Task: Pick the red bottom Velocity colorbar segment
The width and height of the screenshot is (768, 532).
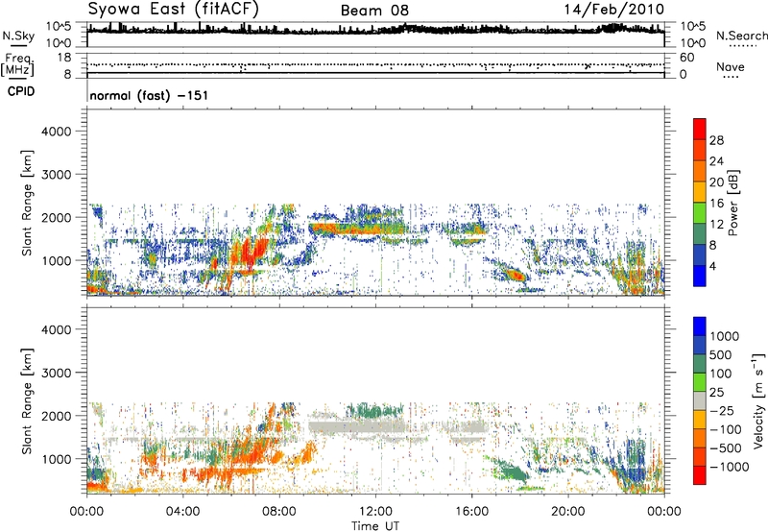Action: point(700,475)
